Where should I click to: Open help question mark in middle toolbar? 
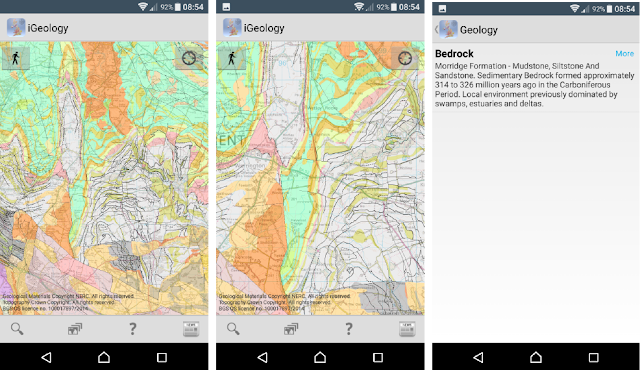pyautogui.click(x=349, y=329)
